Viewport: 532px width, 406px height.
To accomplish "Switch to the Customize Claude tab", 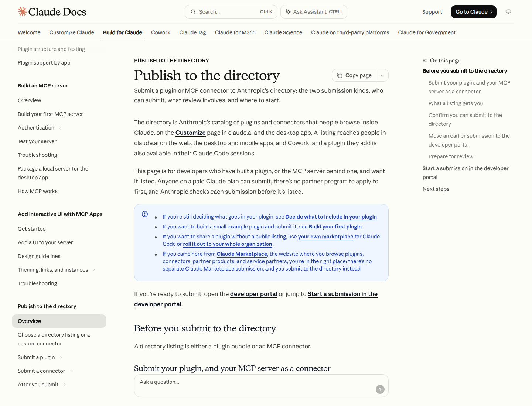I will [72, 32].
